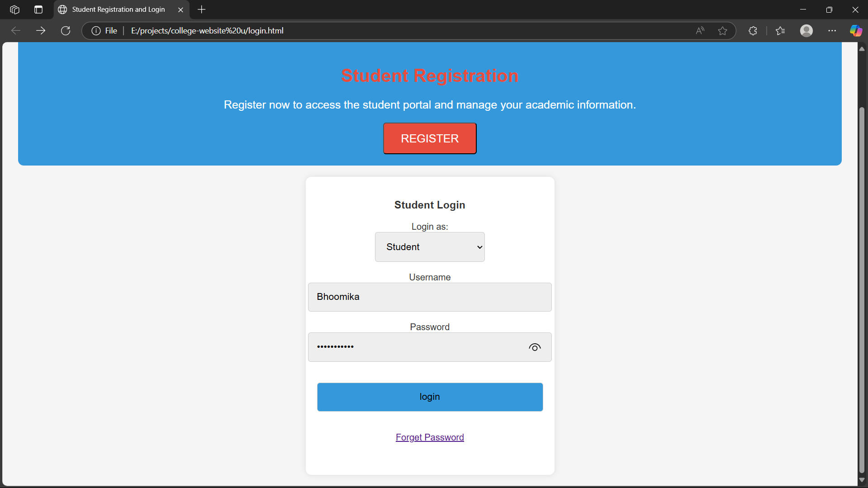Focus the Password input field
Image resolution: width=868 pixels, height=488 pixels.
tap(416, 347)
